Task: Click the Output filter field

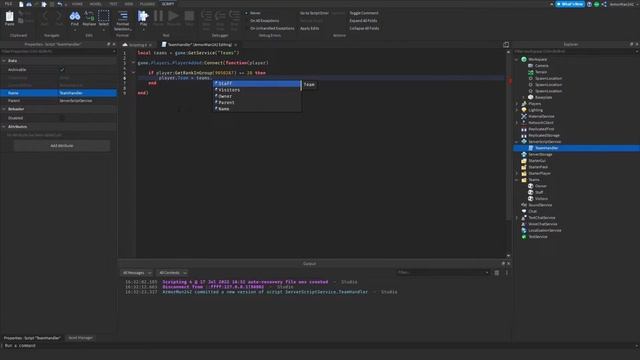Action: [x=442, y=273]
